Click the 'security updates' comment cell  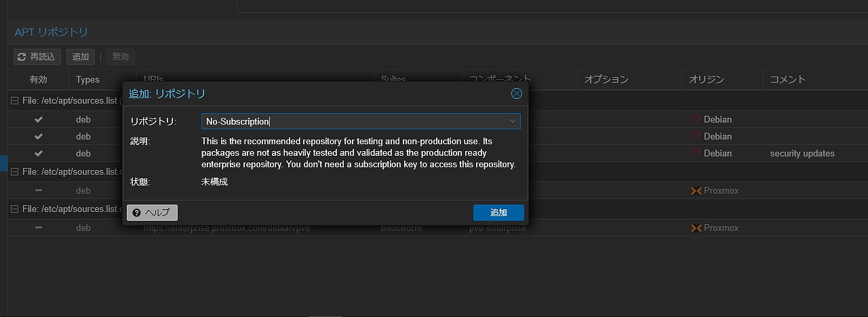point(802,154)
